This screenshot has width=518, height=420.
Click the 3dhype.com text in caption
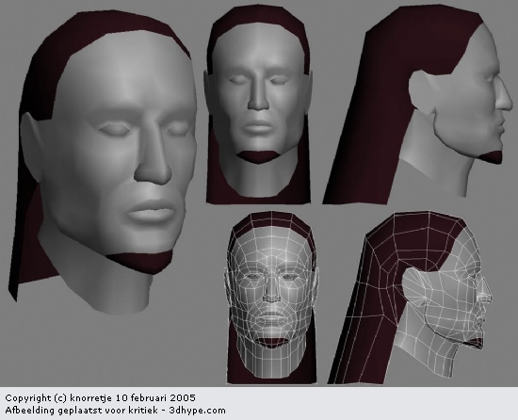coord(197,411)
